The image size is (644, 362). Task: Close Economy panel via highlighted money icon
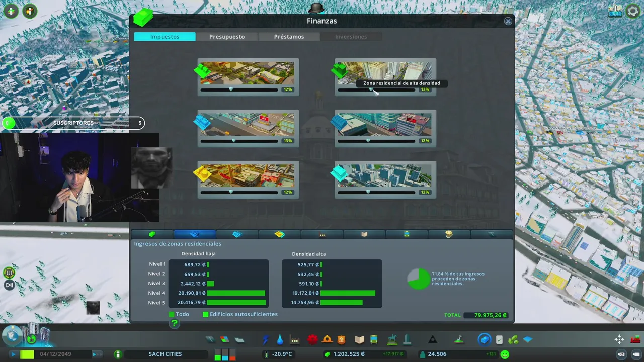click(484, 340)
